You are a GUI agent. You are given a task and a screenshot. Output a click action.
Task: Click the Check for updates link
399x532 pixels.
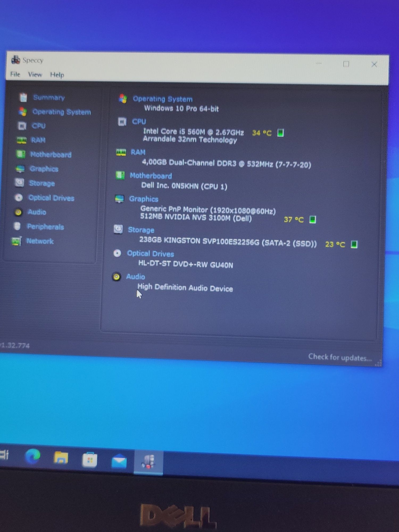pos(340,357)
